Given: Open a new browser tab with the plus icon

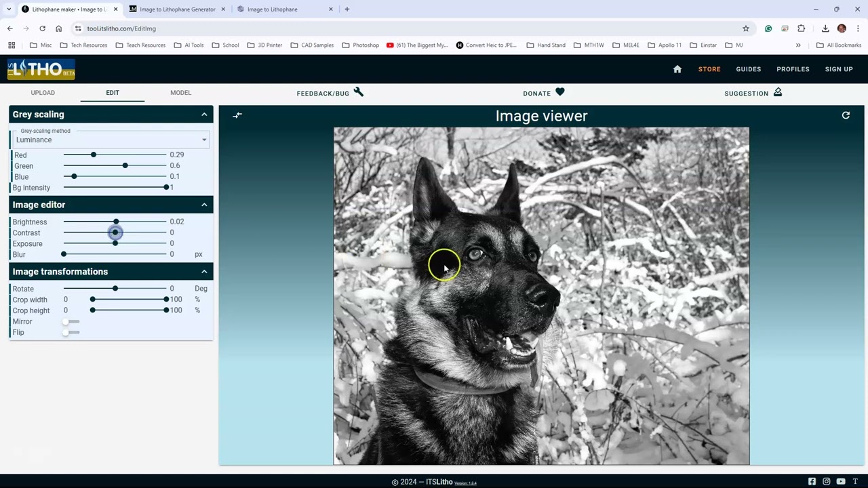Looking at the screenshot, I should point(347,9).
